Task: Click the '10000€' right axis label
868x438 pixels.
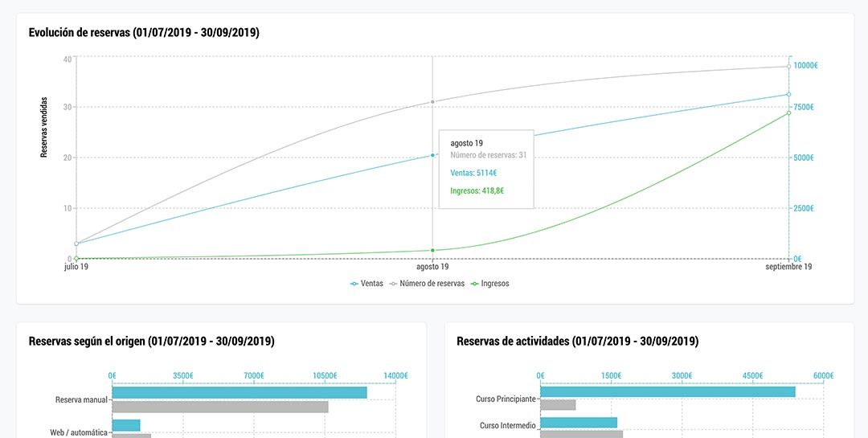Action: [805, 65]
